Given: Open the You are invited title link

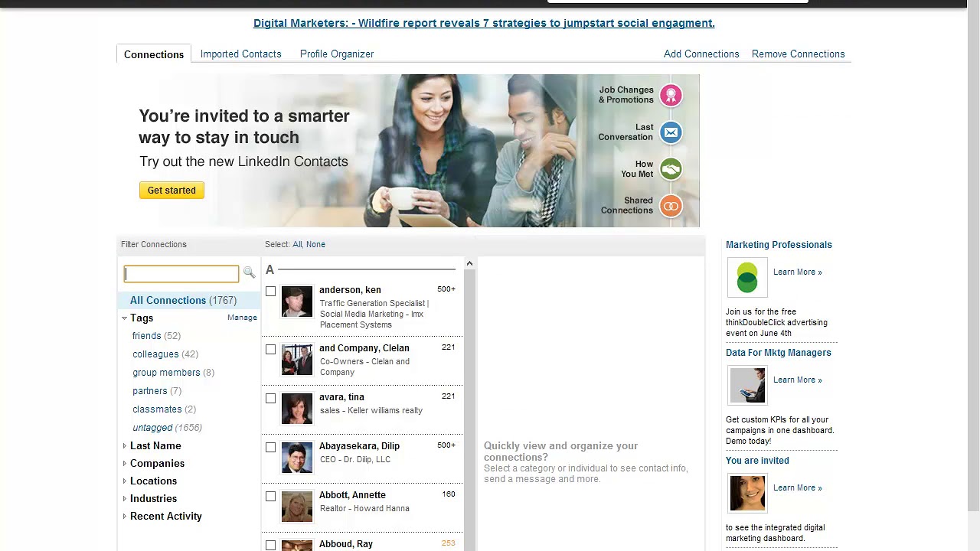Looking at the screenshot, I should (x=757, y=461).
